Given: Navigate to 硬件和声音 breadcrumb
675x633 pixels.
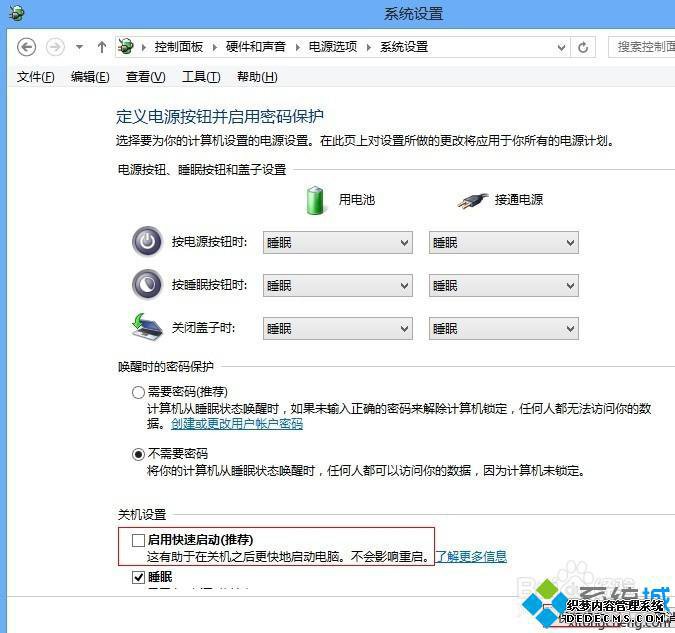Looking at the screenshot, I should (x=256, y=47).
